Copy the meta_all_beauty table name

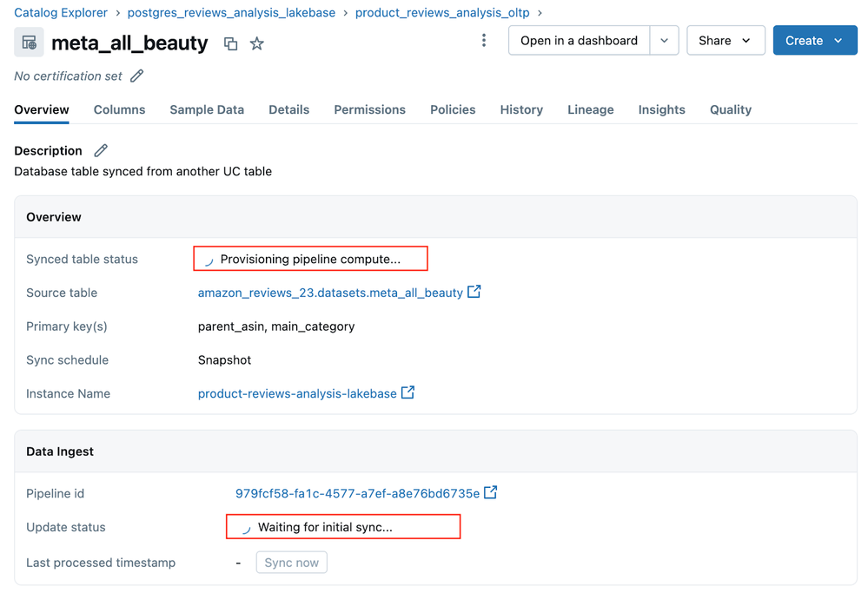click(x=230, y=43)
